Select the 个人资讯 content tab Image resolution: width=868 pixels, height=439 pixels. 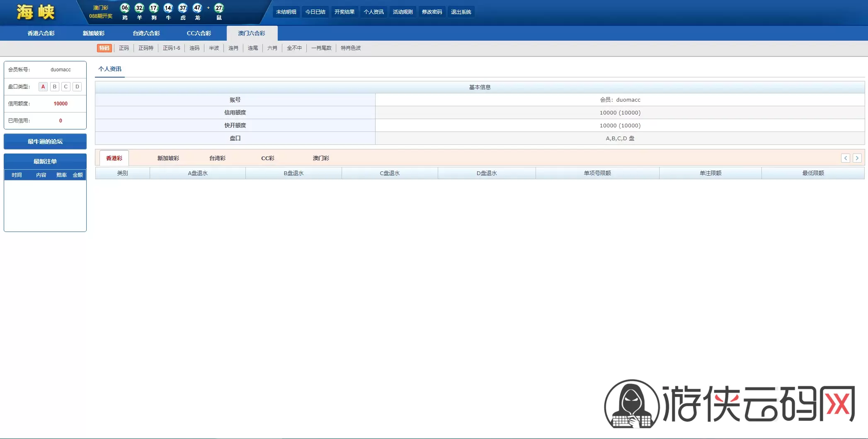[110, 69]
